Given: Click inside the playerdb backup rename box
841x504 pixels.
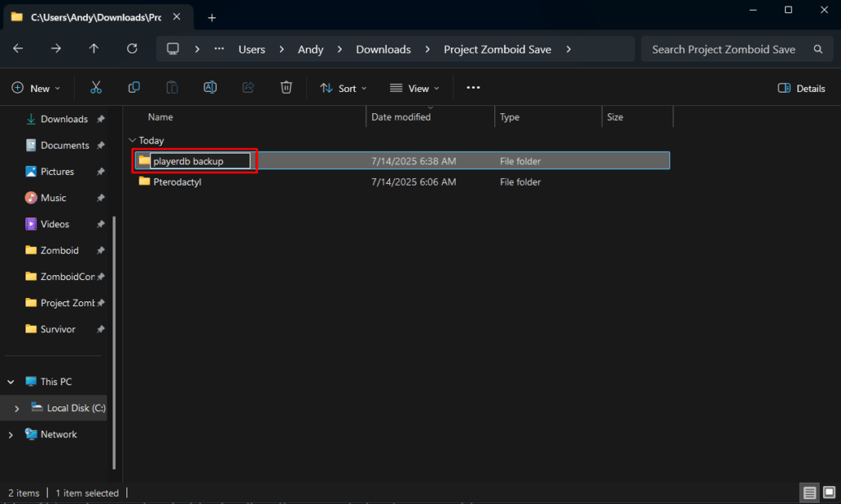Looking at the screenshot, I should (x=200, y=161).
